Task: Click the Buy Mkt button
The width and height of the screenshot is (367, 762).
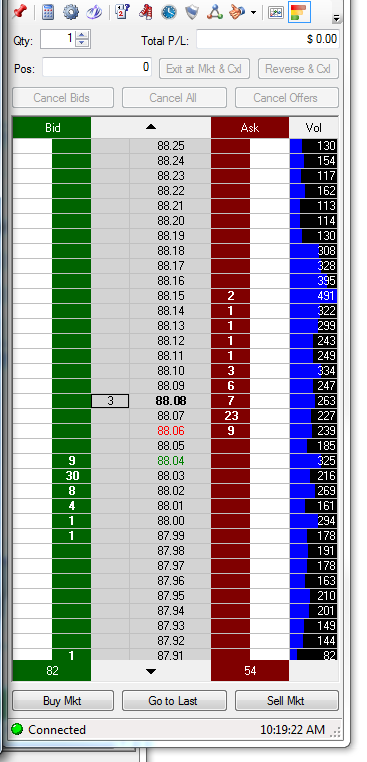Action: (63, 701)
